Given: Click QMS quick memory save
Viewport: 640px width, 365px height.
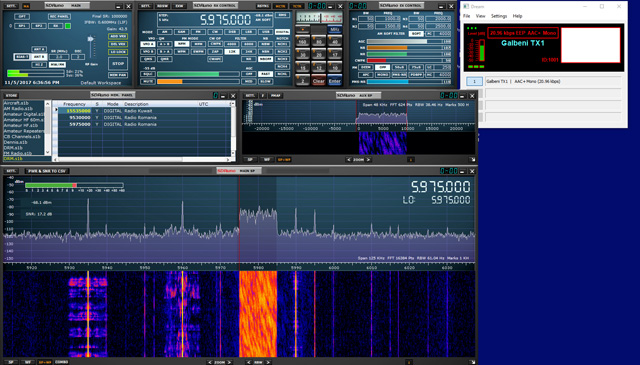Looking at the screenshot, I should coord(147,59).
